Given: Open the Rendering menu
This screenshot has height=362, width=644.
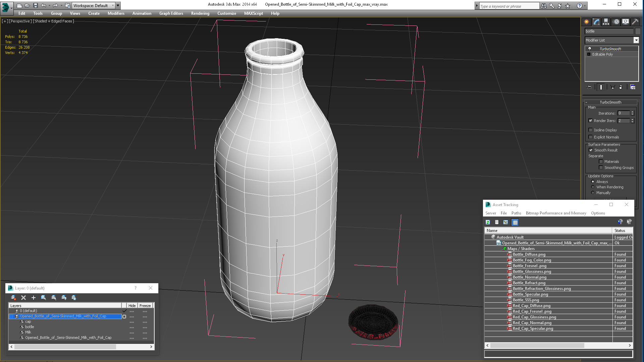Looking at the screenshot, I should pos(200,13).
